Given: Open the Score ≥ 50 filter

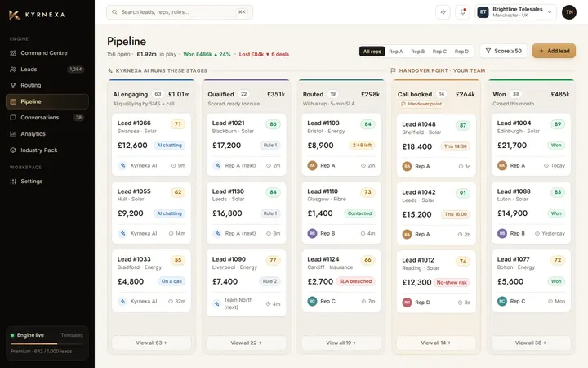Looking at the screenshot, I should tap(504, 51).
